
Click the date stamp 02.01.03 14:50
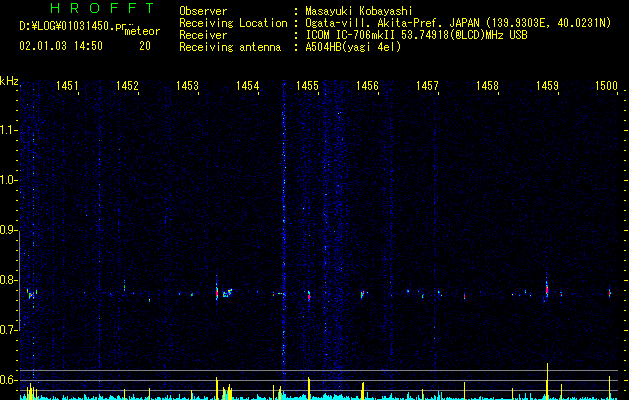coord(61,46)
